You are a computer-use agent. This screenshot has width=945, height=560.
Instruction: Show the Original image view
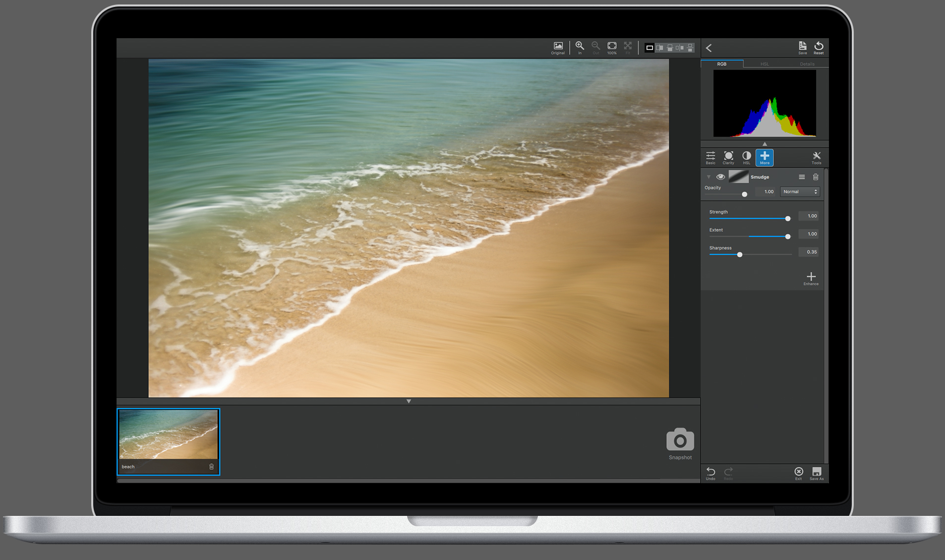(x=558, y=48)
